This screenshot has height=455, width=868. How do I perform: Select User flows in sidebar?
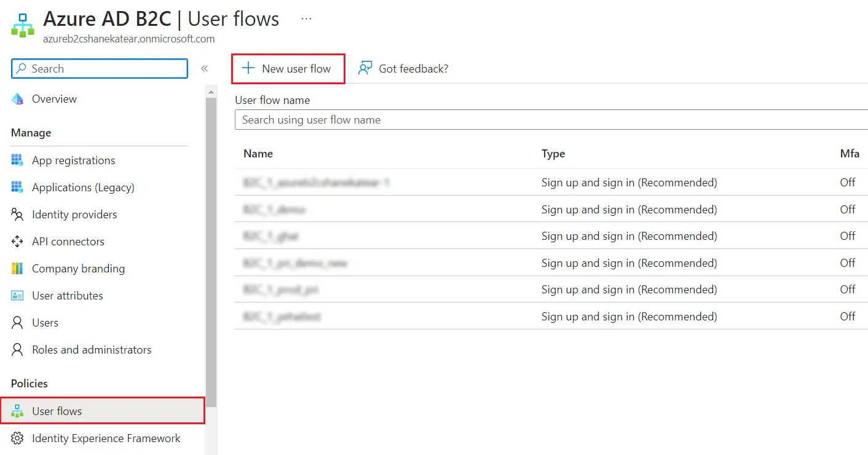coord(102,411)
